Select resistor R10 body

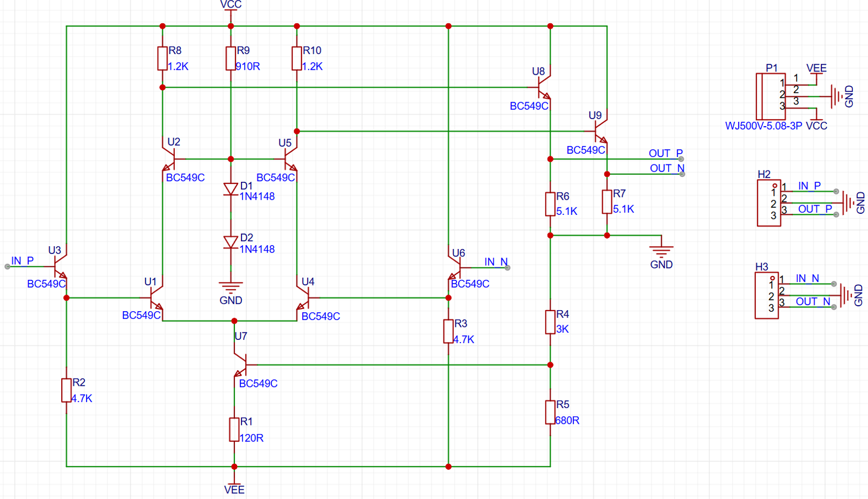(296, 58)
